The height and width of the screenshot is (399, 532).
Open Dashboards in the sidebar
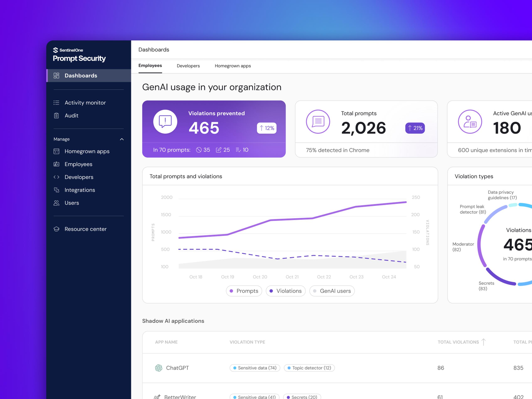89,76
